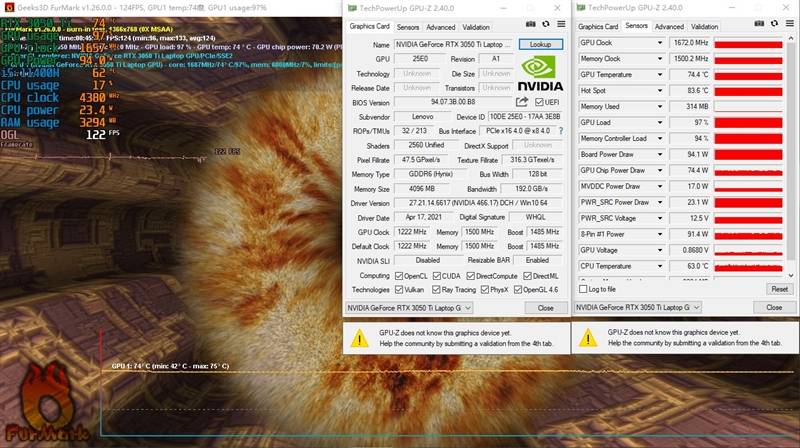Image resolution: width=800 pixels, height=448 pixels.
Task: Click the BIOS version share/export icon
Action: [x=521, y=102]
